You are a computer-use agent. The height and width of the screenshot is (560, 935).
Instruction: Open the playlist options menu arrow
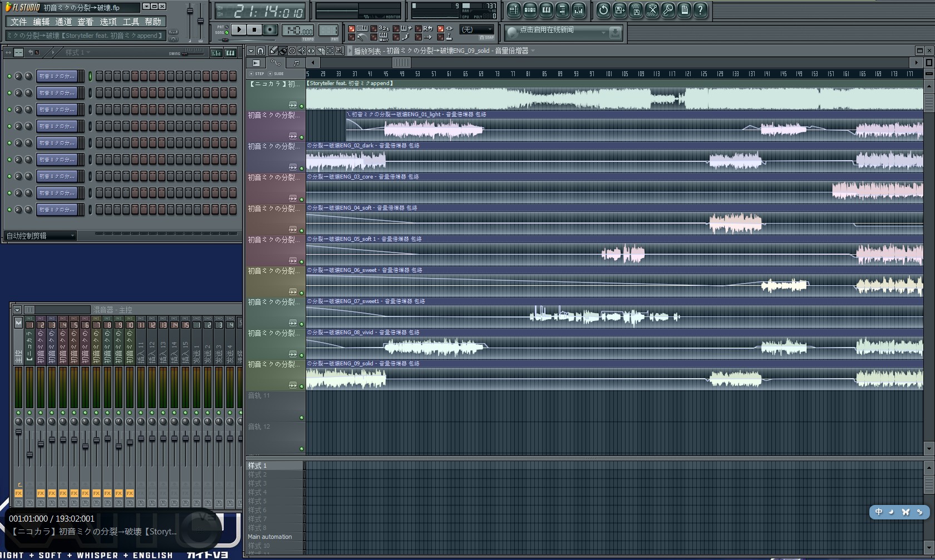click(251, 51)
